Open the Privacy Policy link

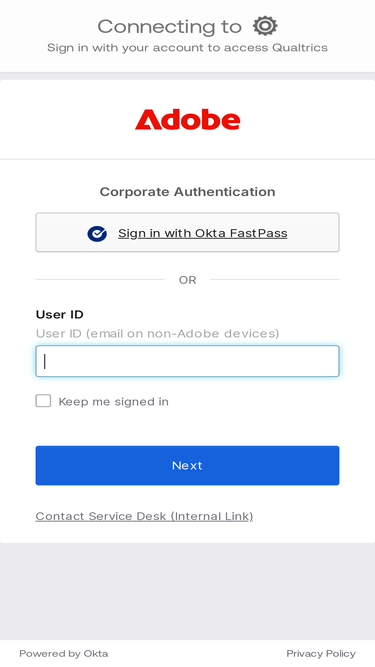(x=321, y=653)
